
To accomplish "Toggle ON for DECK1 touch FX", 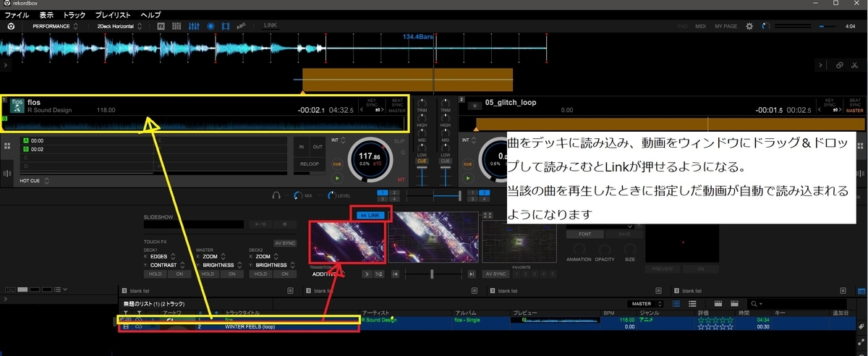I will 179,274.
